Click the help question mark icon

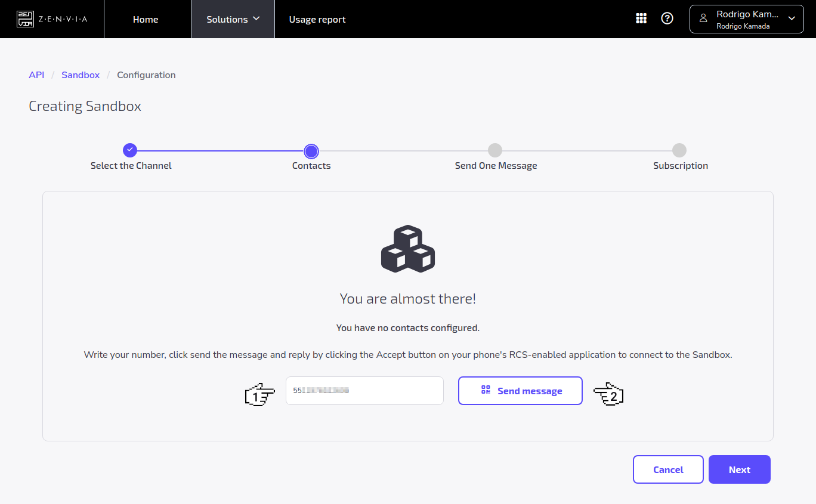[667, 18]
